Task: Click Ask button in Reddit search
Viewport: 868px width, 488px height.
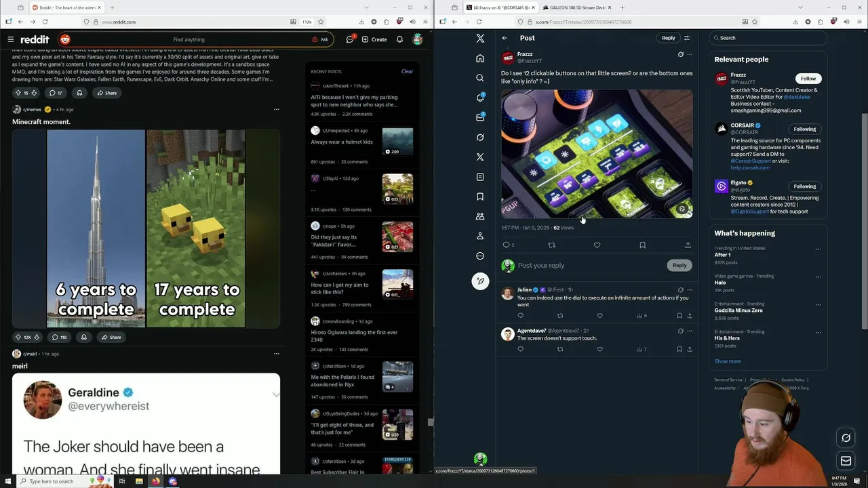Action: (320, 39)
